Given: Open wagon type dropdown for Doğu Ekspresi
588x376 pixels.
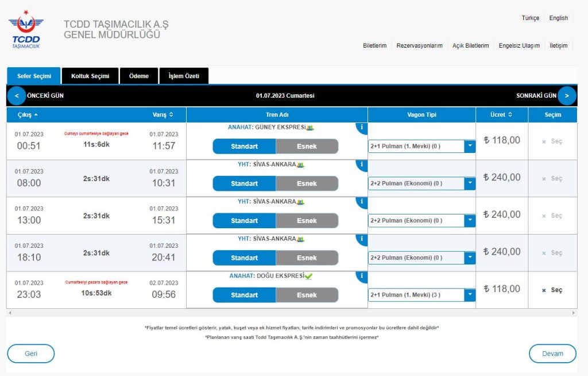Looking at the screenshot, I should point(470,295).
